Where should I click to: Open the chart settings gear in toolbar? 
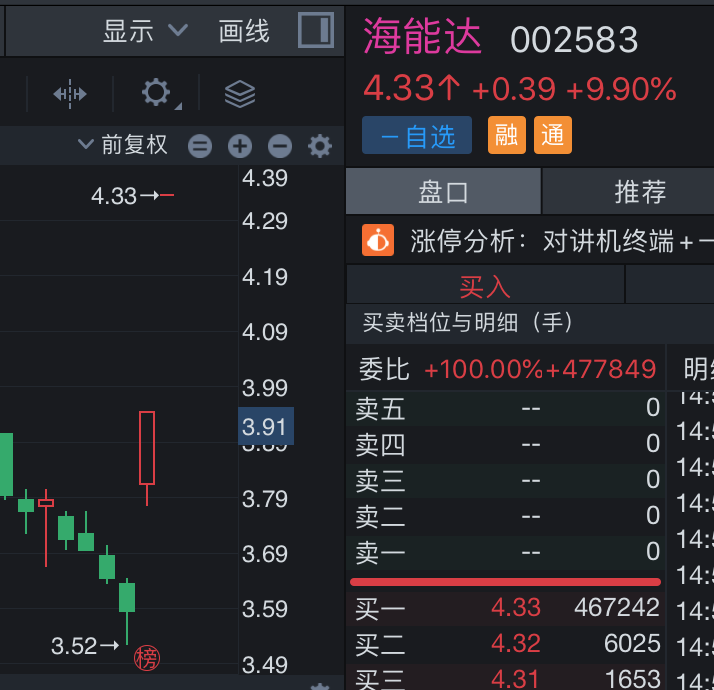pos(156,94)
